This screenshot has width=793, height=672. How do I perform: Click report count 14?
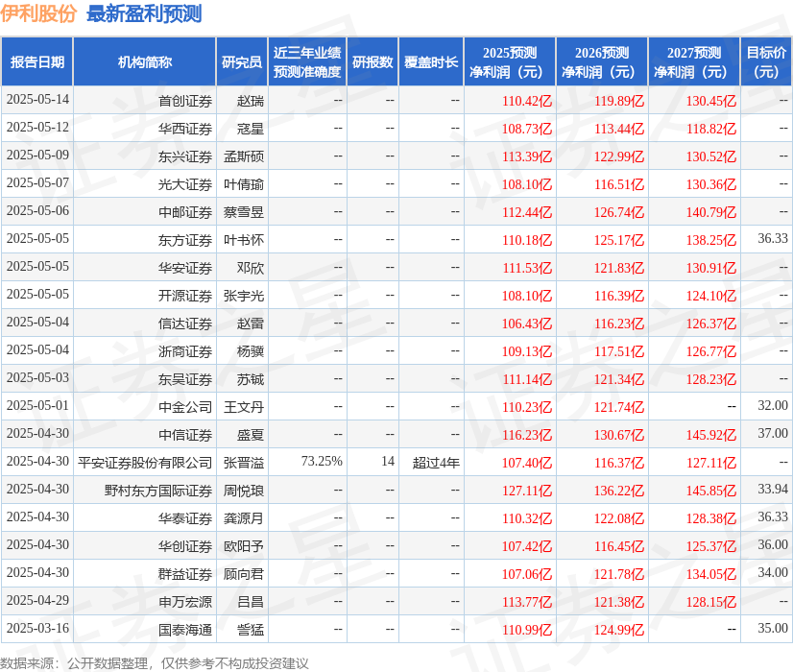point(388,461)
